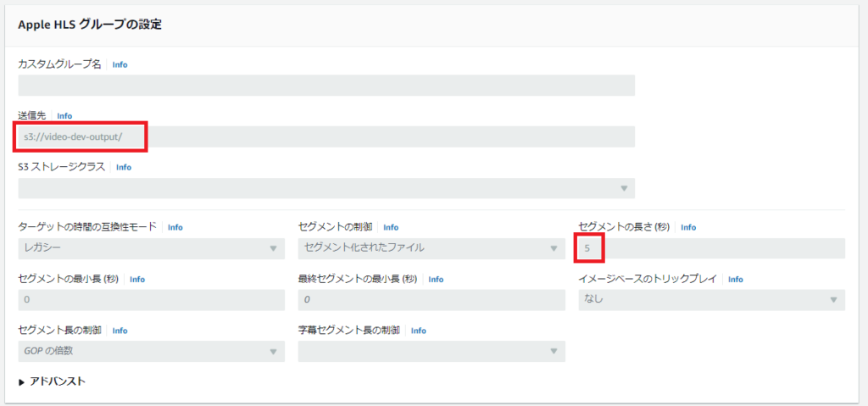Expand the アドバンスト section

click(52, 381)
